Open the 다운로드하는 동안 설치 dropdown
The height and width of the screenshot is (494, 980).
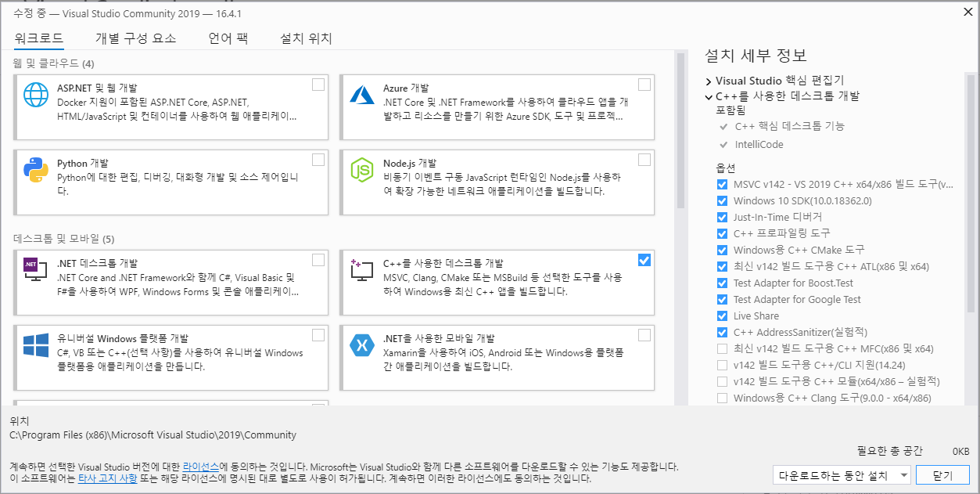[x=842, y=475]
